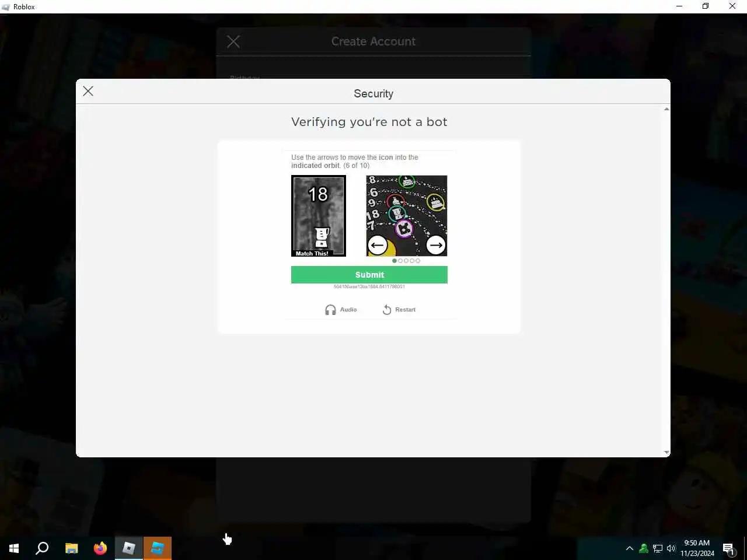Image resolution: width=747 pixels, height=560 pixels.
Task: Click the 'Verifying you're not a bot' heading
Action: click(x=369, y=122)
